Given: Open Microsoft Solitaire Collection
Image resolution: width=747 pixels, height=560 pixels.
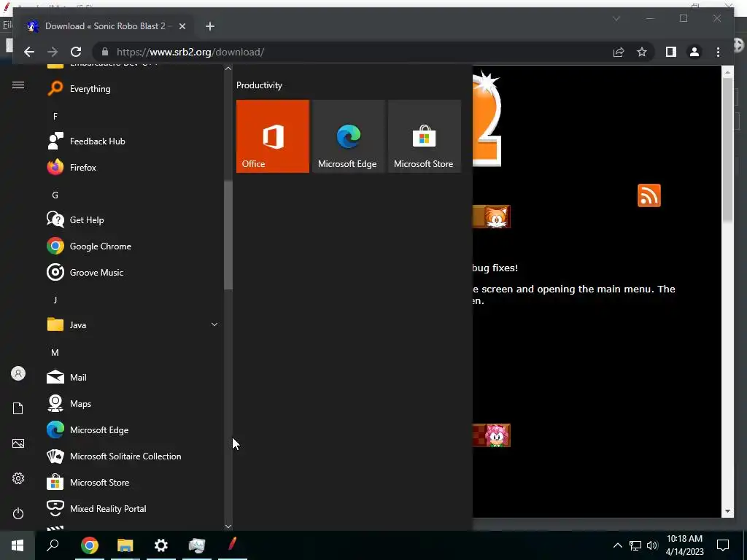Looking at the screenshot, I should (x=133, y=456).
